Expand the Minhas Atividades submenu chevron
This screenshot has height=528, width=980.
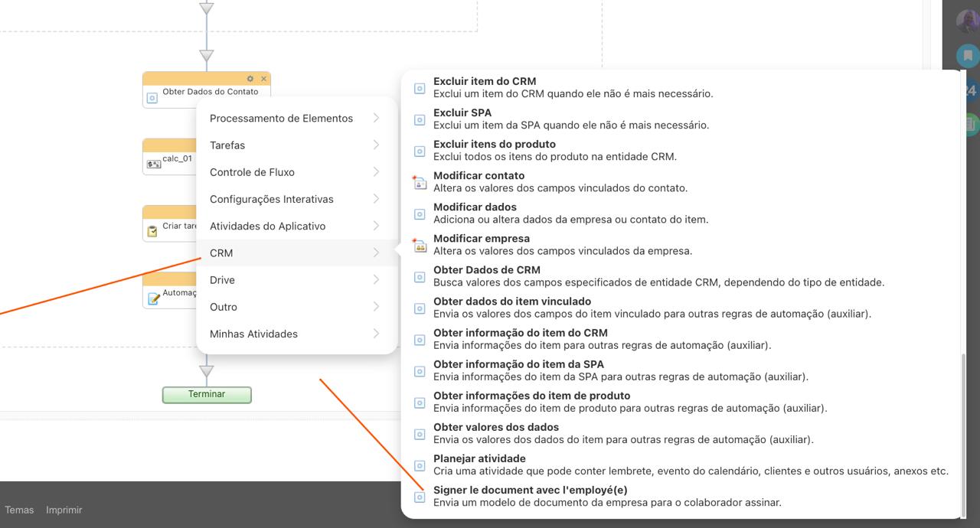(376, 334)
